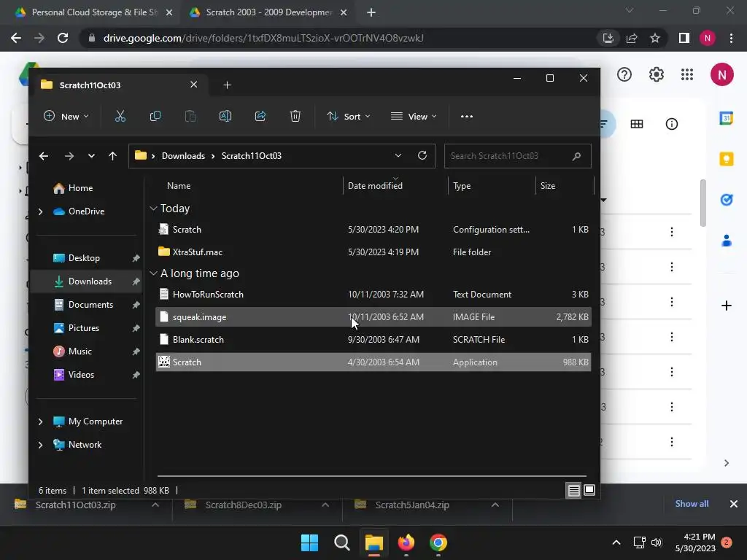Open Google Drive settings gear
Image resolution: width=747 pixels, height=560 pixels.
(x=657, y=75)
